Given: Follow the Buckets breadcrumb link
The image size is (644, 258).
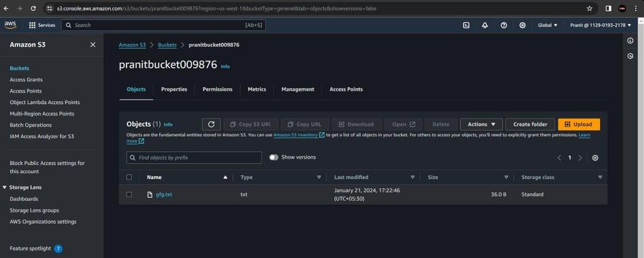Looking at the screenshot, I should pos(167,45).
